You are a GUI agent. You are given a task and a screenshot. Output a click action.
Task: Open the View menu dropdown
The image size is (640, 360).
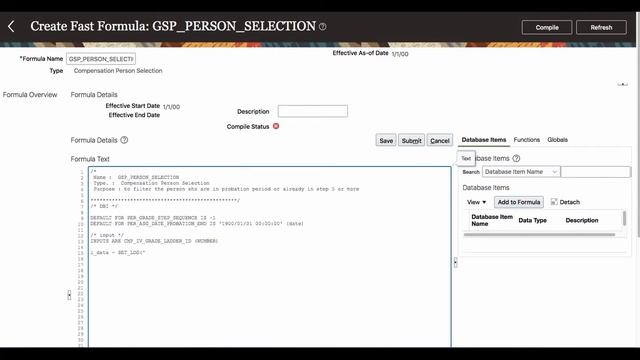[476, 202]
